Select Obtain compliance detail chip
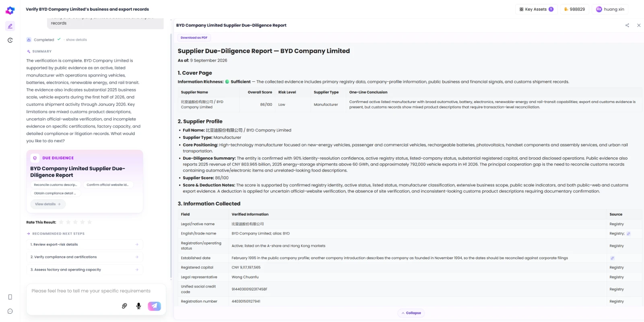The height and width of the screenshot is (322, 644). (x=55, y=194)
